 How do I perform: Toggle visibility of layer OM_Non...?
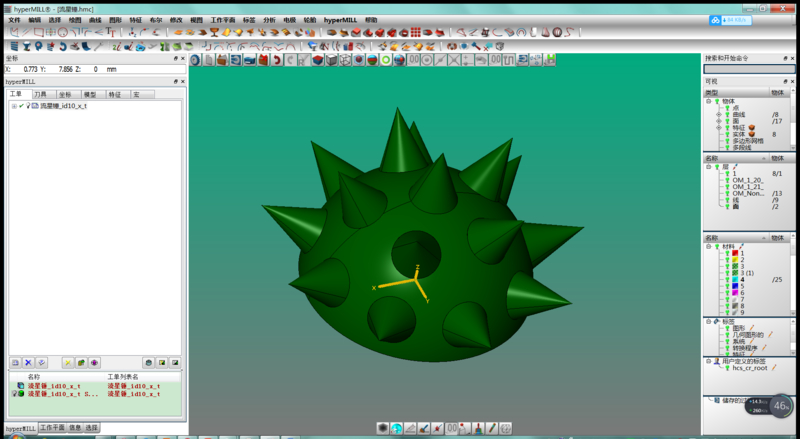click(x=728, y=193)
